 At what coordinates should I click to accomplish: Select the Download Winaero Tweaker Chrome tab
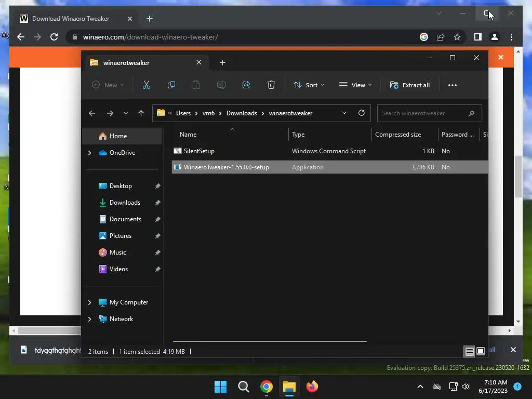tap(75, 19)
